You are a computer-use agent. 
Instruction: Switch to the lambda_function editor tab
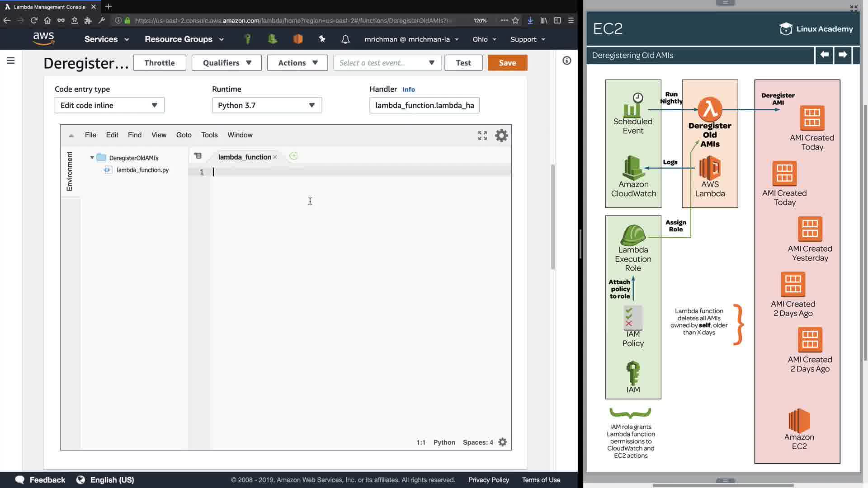coord(244,157)
